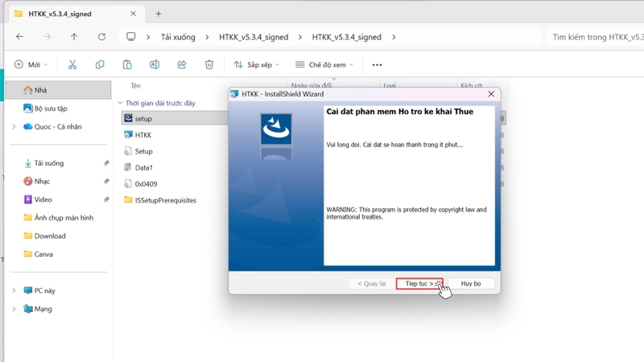Go back in File Explorer history
Image resolution: width=644 pixels, height=362 pixels.
(x=19, y=37)
